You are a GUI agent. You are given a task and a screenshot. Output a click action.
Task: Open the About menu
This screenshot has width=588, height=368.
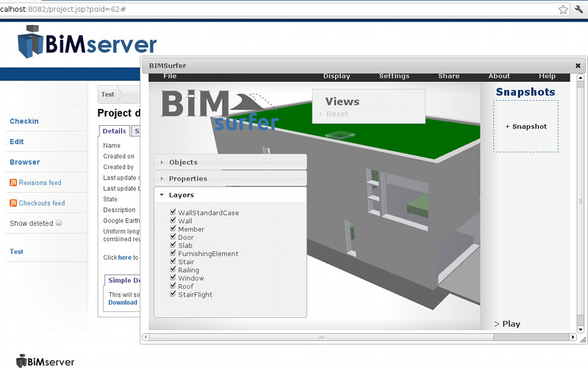point(499,76)
